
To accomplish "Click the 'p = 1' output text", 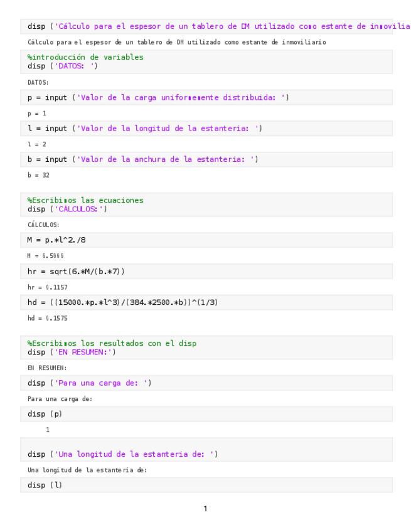I will (37, 114).
